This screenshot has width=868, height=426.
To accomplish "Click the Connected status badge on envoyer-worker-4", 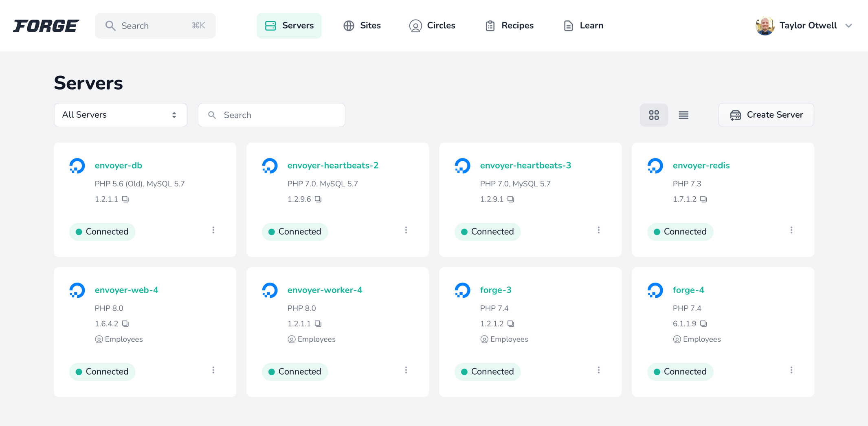I will 295,372.
